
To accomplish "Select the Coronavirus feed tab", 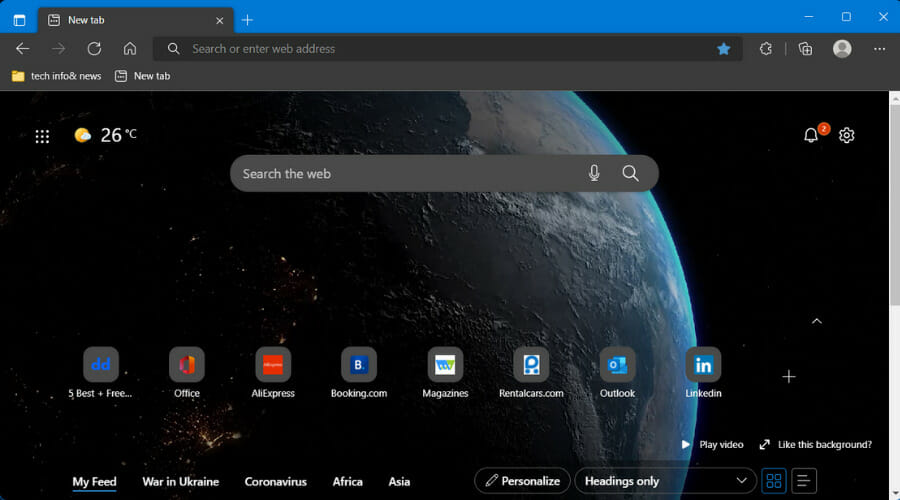I will [276, 482].
